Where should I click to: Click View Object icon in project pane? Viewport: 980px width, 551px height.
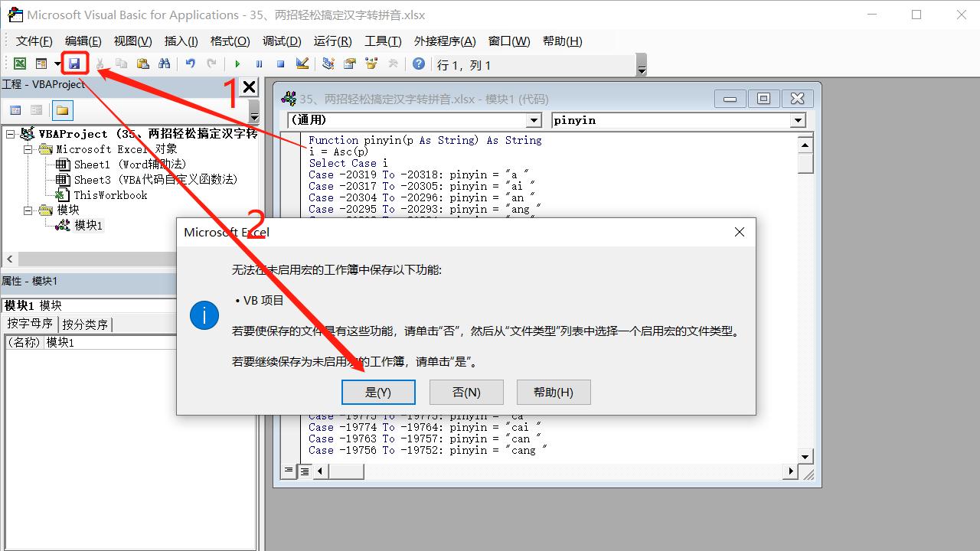click(x=36, y=110)
